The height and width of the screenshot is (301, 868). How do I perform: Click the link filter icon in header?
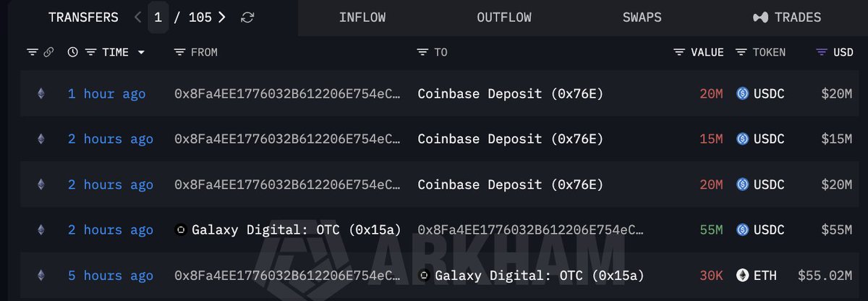pos(48,52)
